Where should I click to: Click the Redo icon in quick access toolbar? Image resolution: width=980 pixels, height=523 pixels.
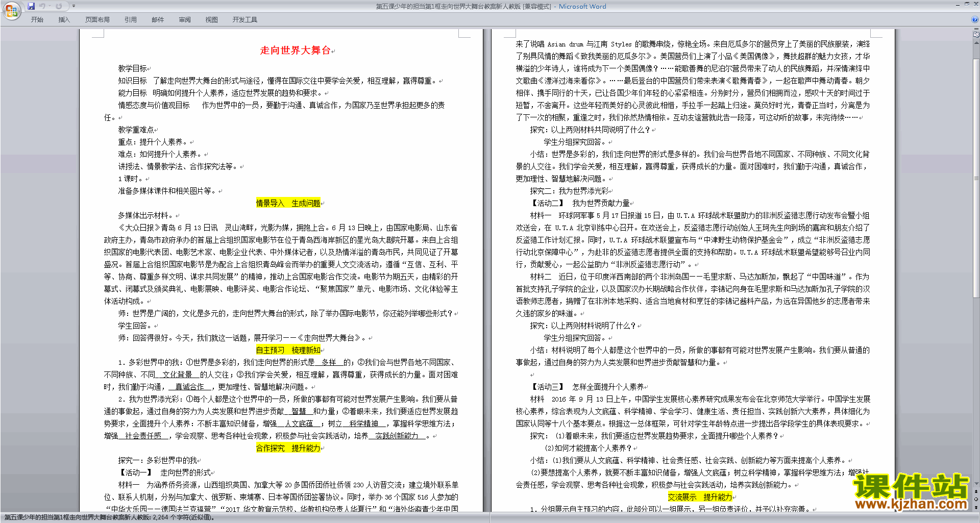point(59,6)
